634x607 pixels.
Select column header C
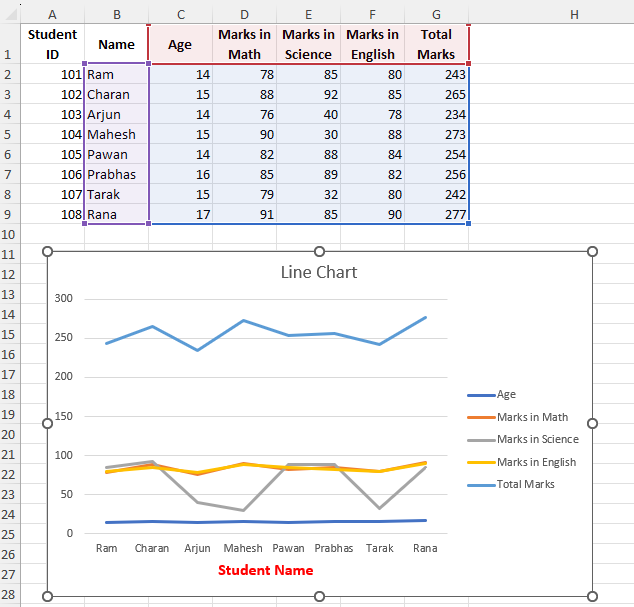pos(180,14)
